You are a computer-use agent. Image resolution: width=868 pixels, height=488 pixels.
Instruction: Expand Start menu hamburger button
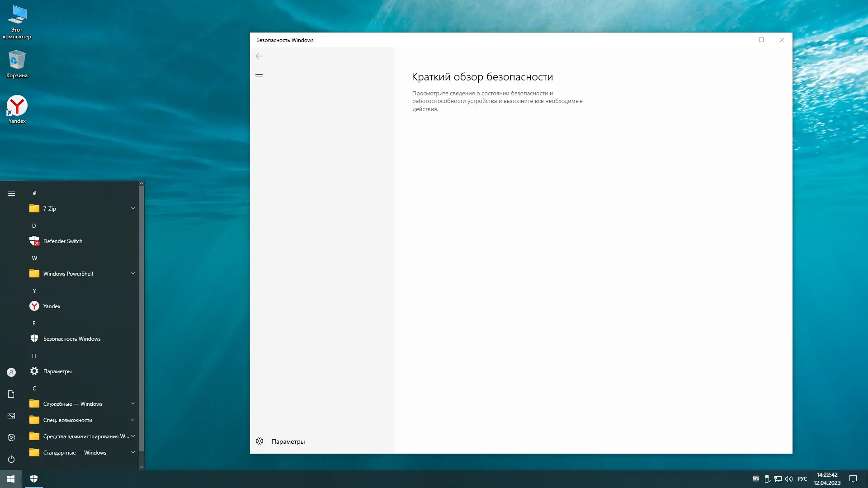point(11,193)
